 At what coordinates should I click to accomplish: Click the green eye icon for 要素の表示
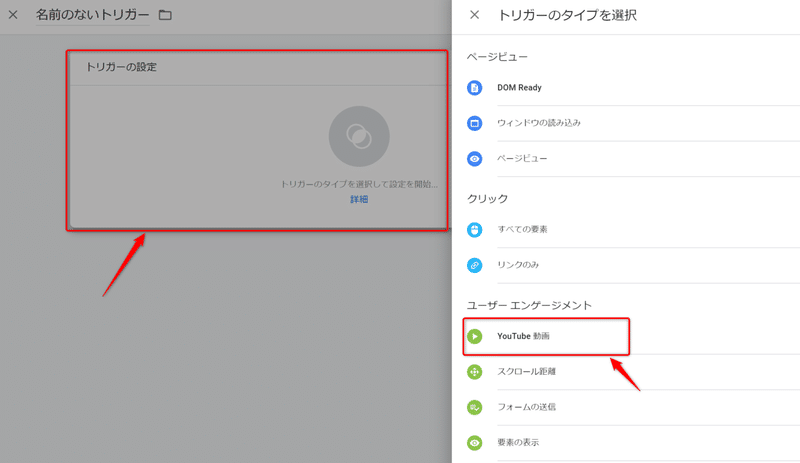(474, 443)
